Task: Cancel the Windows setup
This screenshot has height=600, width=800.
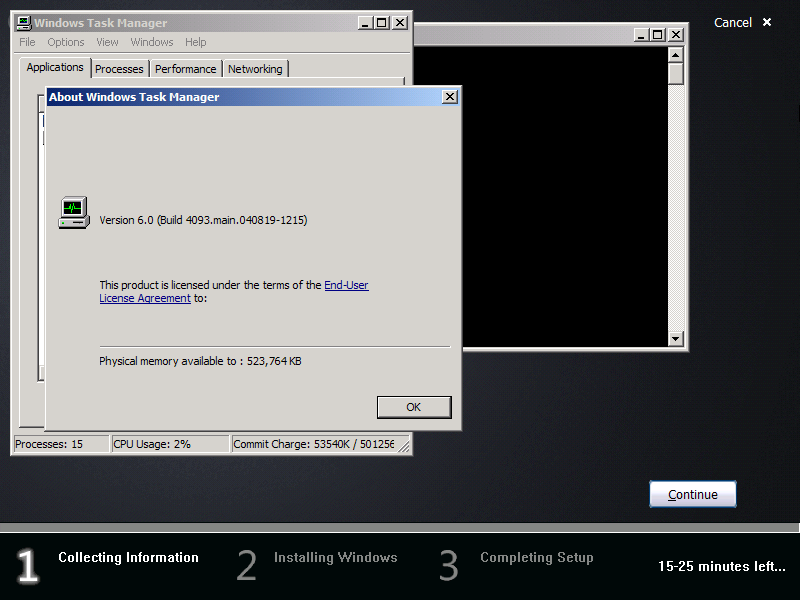Action: click(733, 22)
